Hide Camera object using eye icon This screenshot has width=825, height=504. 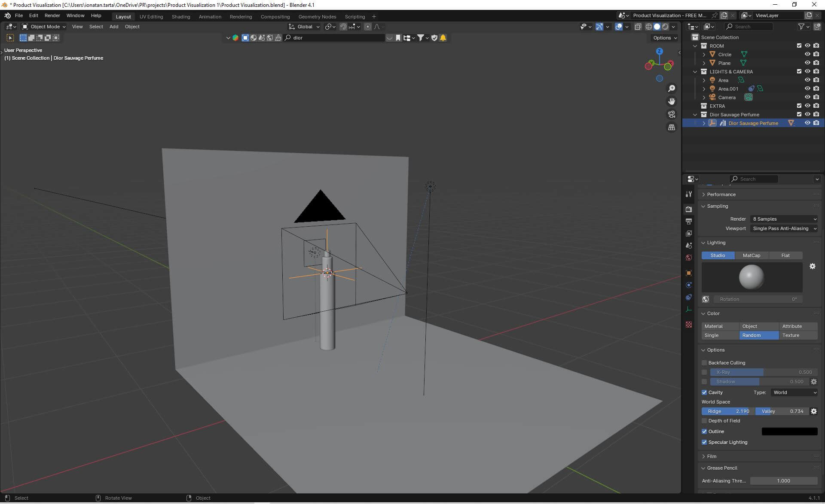click(807, 97)
